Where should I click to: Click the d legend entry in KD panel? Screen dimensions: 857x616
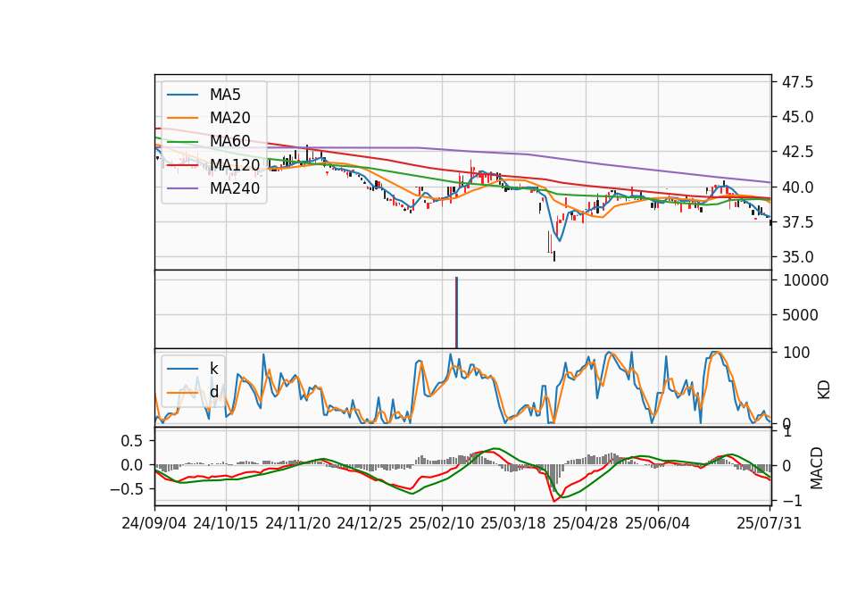[213, 392]
